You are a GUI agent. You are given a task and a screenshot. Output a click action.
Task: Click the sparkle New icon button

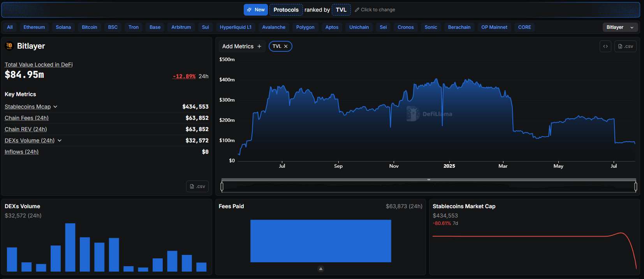tap(255, 10)
